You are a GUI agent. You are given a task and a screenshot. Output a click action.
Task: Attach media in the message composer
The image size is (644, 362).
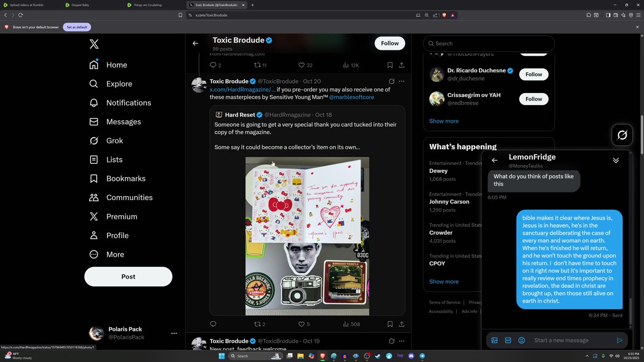pos(495,340)
